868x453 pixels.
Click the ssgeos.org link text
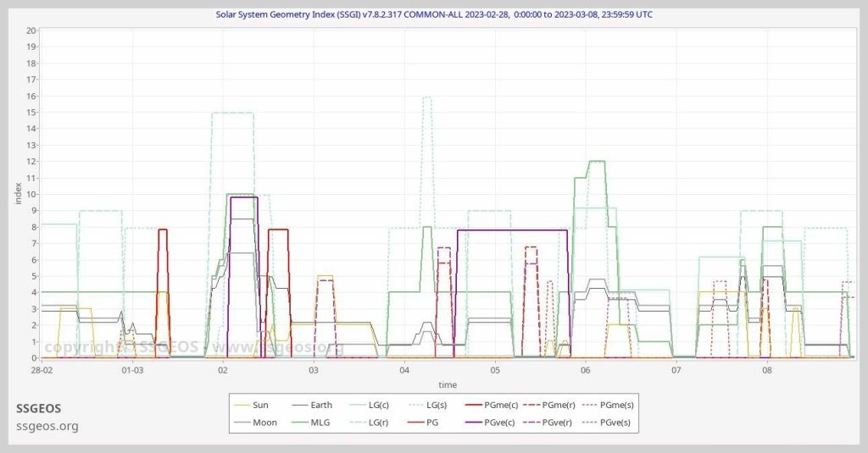pos(47,426)
